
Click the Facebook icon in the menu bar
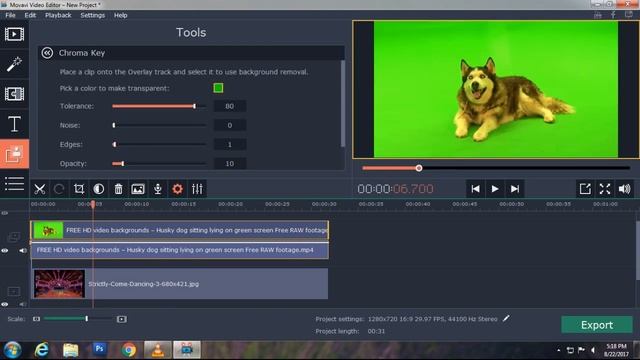613,15
